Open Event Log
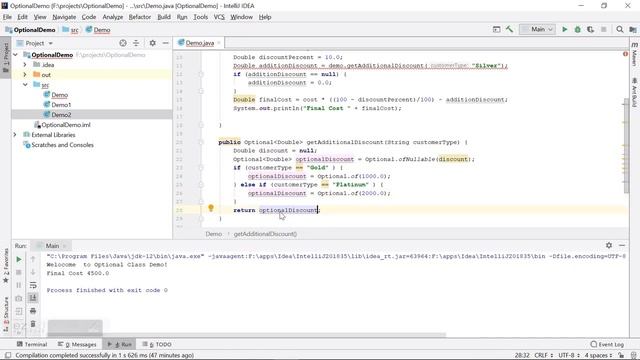This screenshot has height=360, width=640. click(x=607, y=344)
